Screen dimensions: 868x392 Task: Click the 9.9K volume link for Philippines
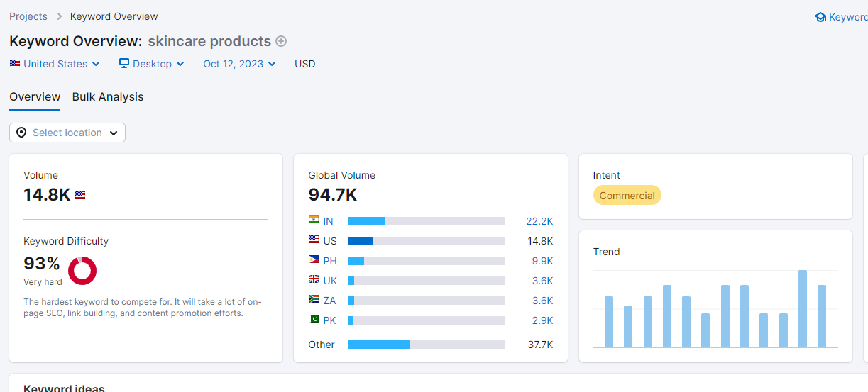542,261
